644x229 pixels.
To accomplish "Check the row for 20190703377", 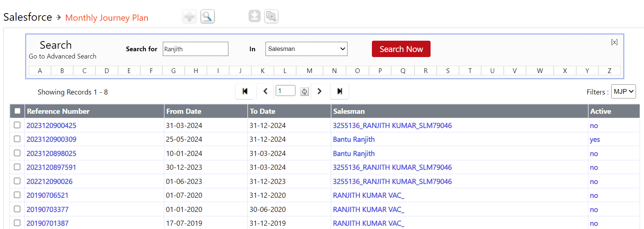I will pyautogui.click(x=17, y=209).
